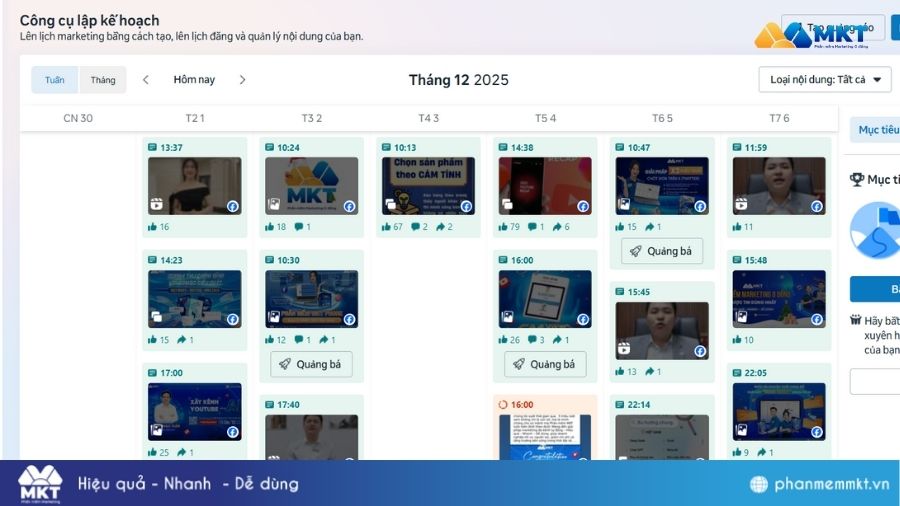Click Quảng bá under the 16:00 Thursday post

click(545, 364)
